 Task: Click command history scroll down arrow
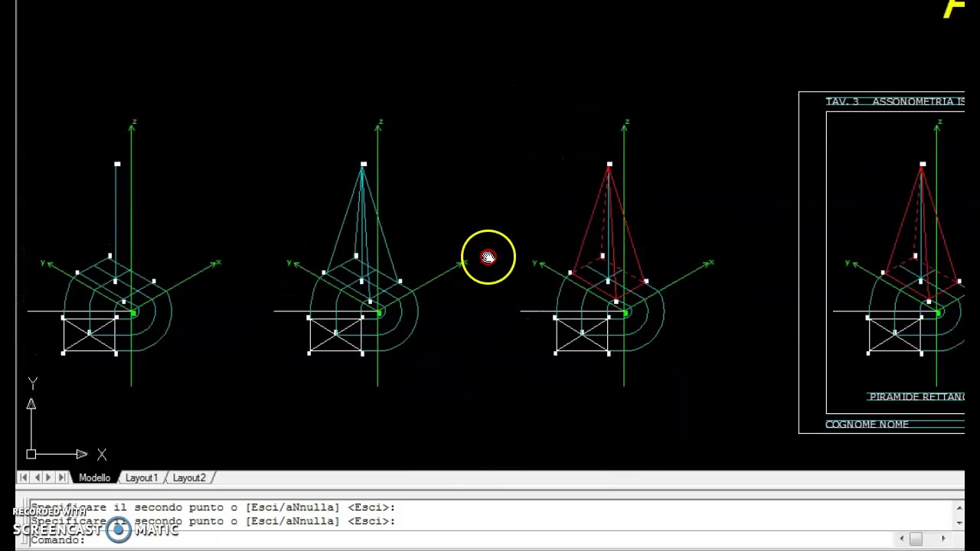959,523
